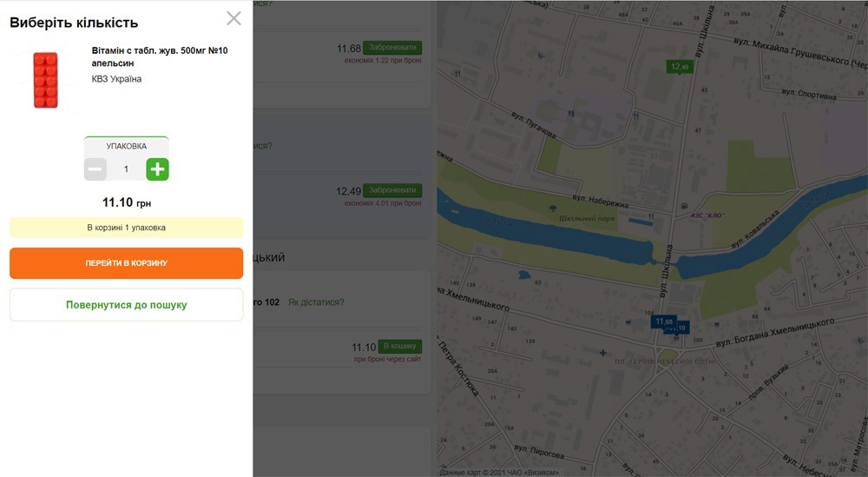Click the orange 'Перейти в корзину' button
868x477 pixels.
click(x=126, y=263)
